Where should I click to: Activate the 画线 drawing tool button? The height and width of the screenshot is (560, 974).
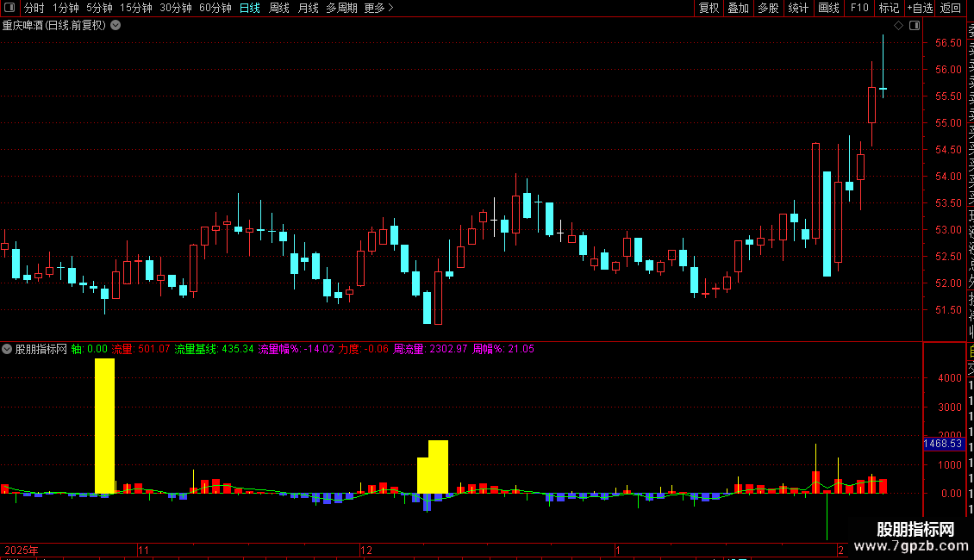(828, 8)
